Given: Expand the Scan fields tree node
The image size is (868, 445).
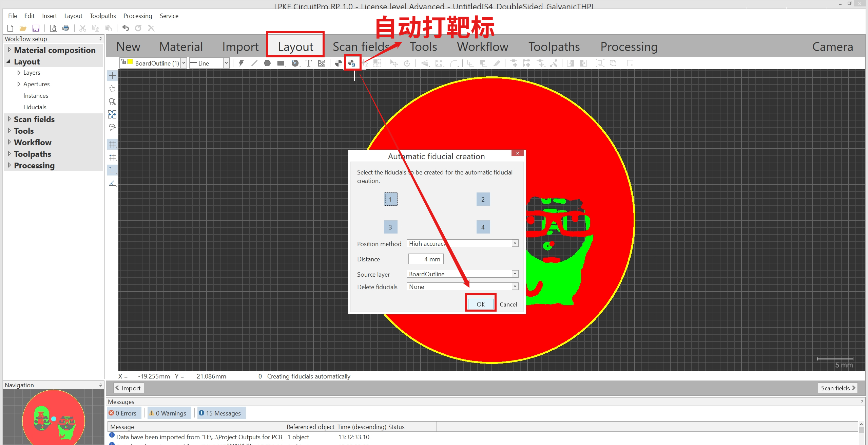Looking at the screenshot, I should pos(9,119).
